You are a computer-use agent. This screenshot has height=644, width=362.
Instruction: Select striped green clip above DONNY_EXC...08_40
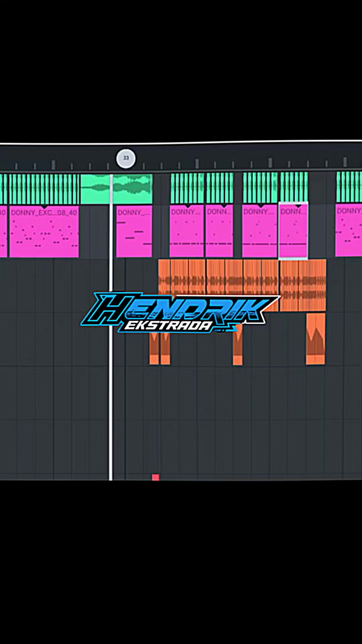(x=44, y=189)
